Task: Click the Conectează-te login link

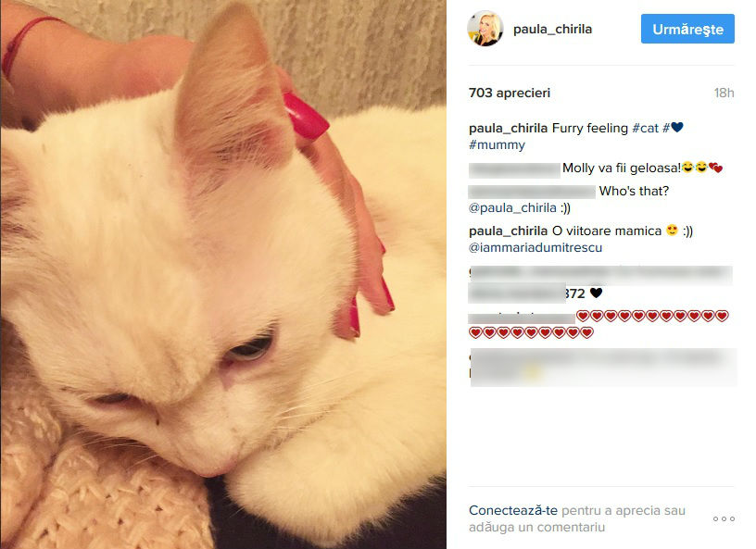Action: [513, 510]
